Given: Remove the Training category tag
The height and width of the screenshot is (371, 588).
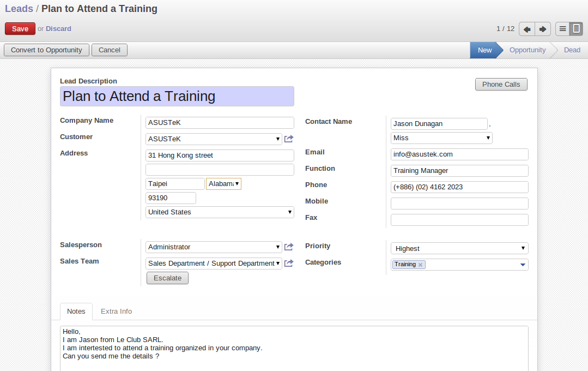Looking at the screenshot, I should click(x=420, y=265).
